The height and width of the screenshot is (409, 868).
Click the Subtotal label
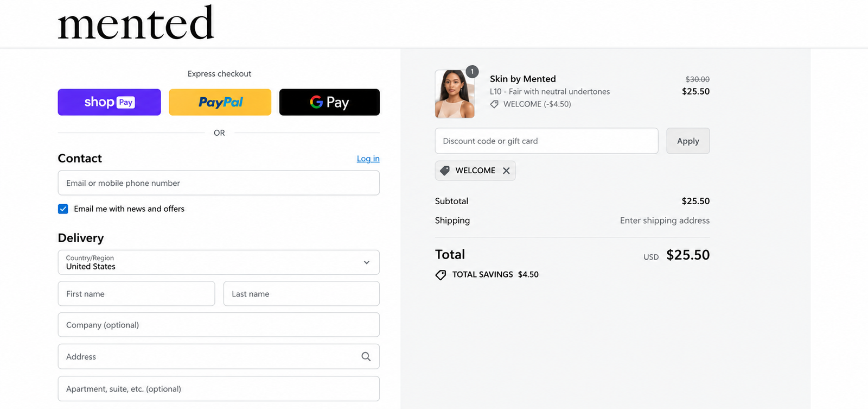(x=451, y=201)
